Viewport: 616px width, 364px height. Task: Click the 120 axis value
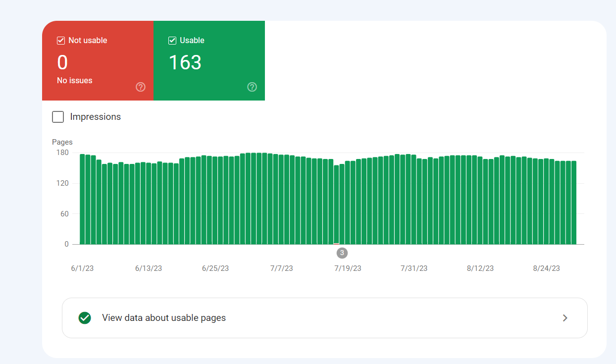click(x=62, y=183)
